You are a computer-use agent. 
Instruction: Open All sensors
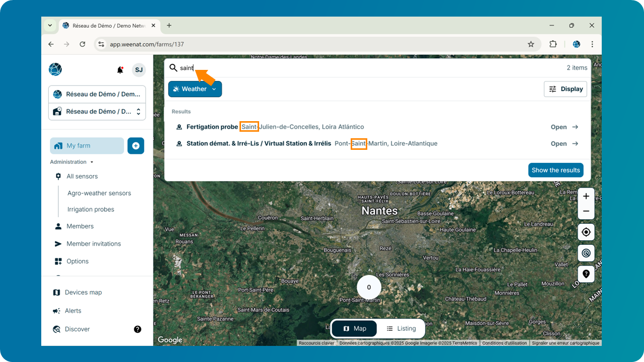[82, 176]
